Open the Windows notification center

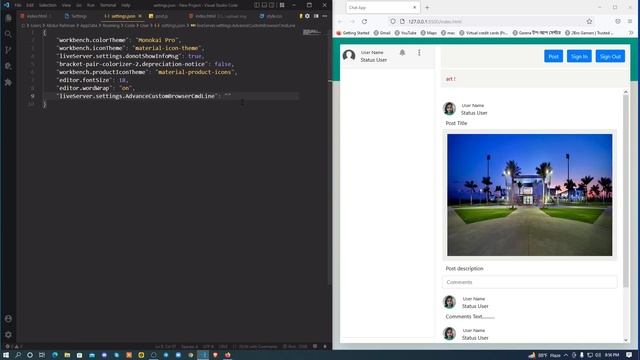tap(629, 355)
